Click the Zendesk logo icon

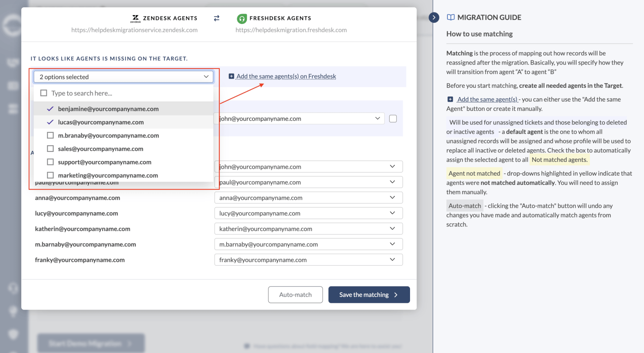pos(136,19)
